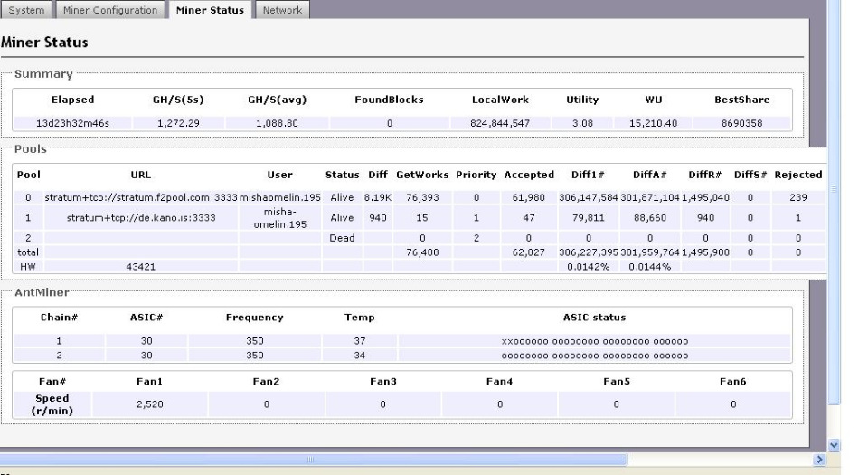Select the Miner Status tab

(210, 10)
